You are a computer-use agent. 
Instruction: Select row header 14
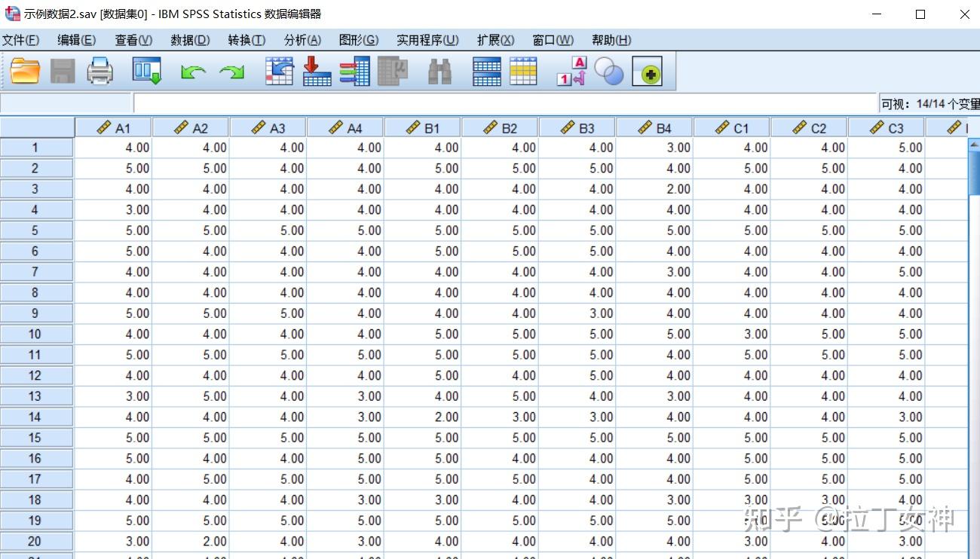(36, 417)
